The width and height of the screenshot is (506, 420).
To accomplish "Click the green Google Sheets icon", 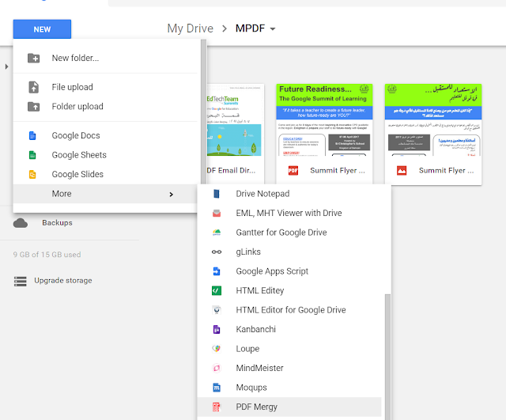I will [32, 155].
